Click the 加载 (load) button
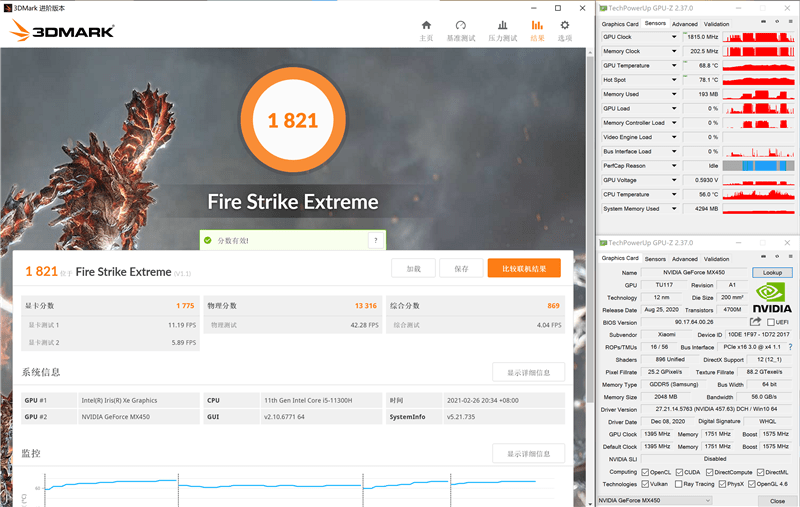800x507 pixels. [x=413, y=268]
